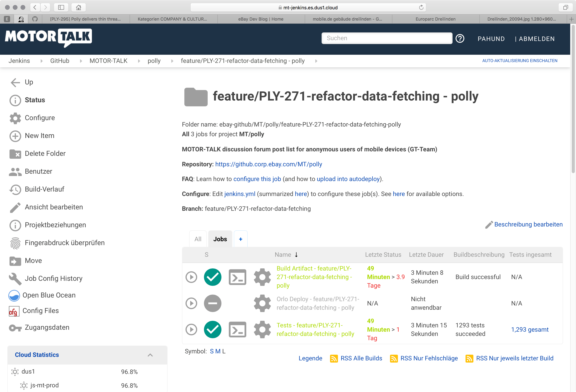The image size is (576, 392).
Task: Click the Zugangsdaten key icon
Action: click(15, 328)
